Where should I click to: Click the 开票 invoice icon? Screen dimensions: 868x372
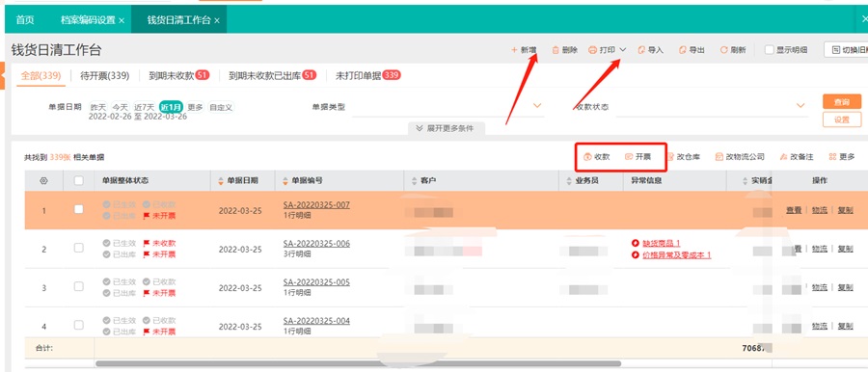(629, 157)
